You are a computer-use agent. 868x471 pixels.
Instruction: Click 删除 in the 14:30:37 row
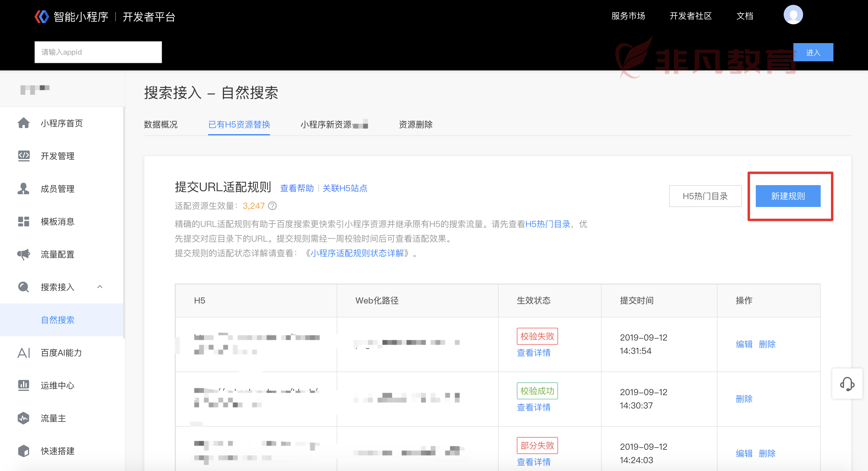(x=744, y=399)
